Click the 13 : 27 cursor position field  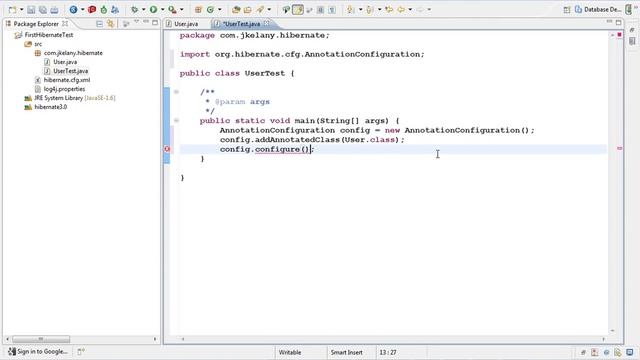[x=387, y=352]
